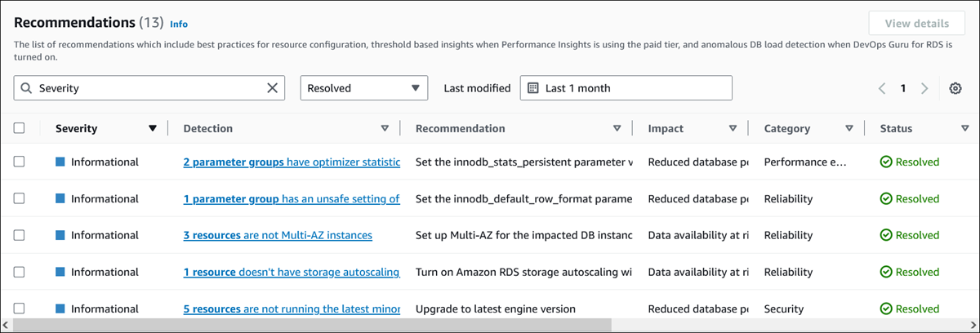Expand Category column sort dropdown
Screen dimensions: 980x333
849,128
